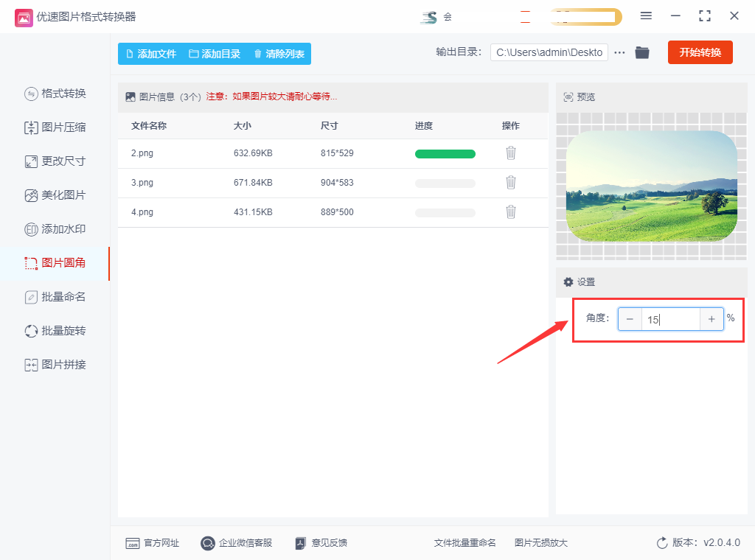755x560 pixels.
Task: Switch to 图片拼接 image stitching
Action: pos(55,365)
